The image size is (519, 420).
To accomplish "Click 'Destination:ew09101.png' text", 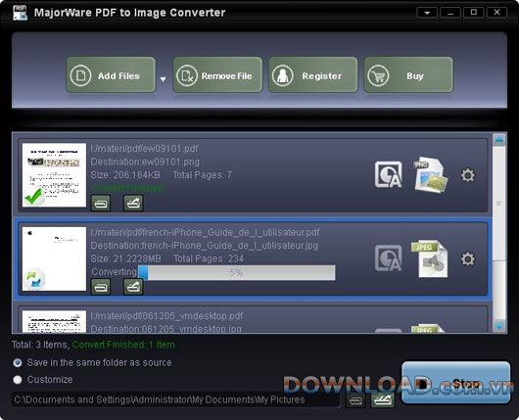I will 145,162.
